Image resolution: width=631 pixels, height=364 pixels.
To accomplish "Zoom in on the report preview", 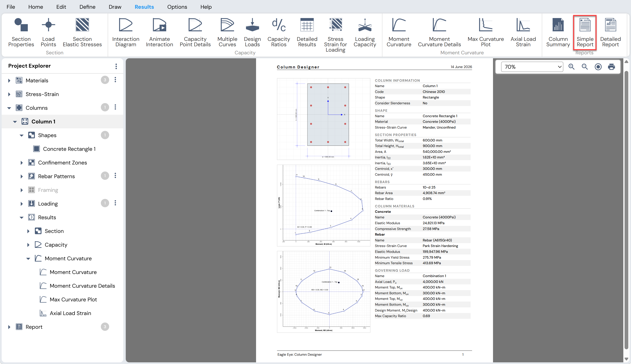I will pos(571,67).
